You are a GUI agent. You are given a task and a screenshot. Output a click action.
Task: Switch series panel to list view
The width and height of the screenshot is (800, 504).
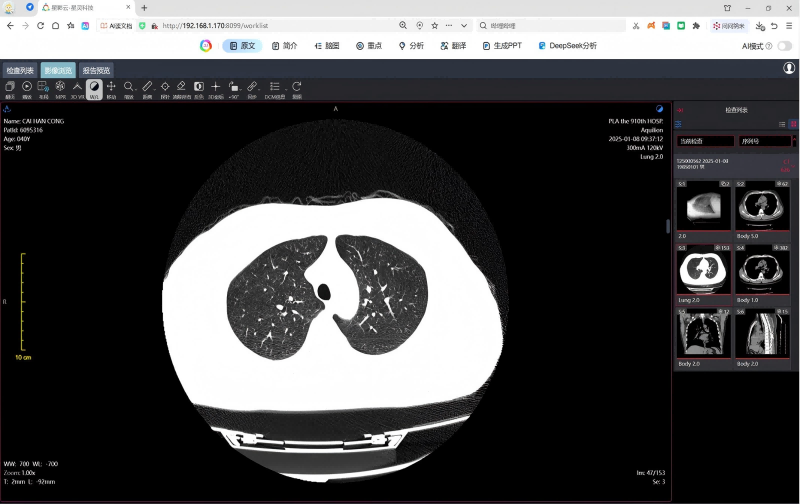pyautogui.click(x=782, y=124)
